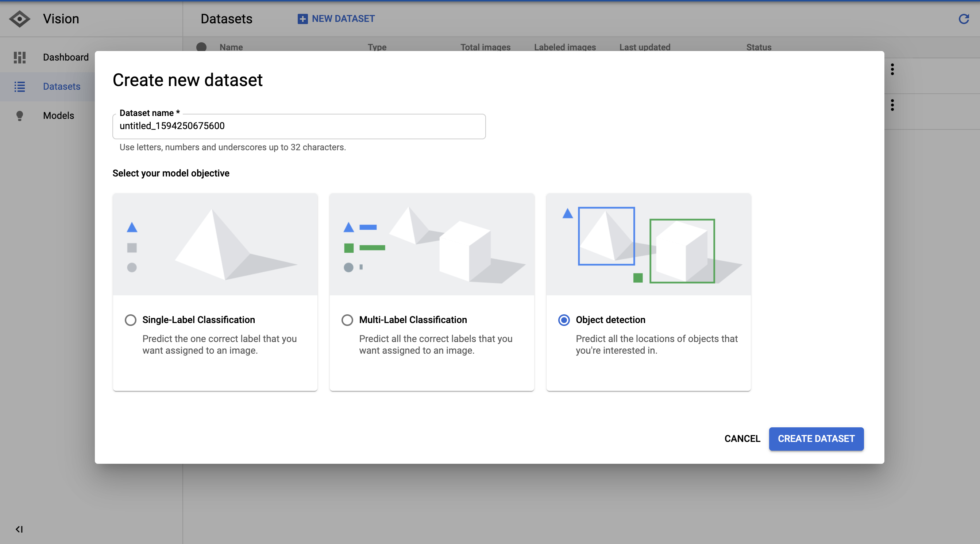980x544 pixels.
Task: Select Object detection radio button
Action: pyautogui.click(x=564, y=320)
